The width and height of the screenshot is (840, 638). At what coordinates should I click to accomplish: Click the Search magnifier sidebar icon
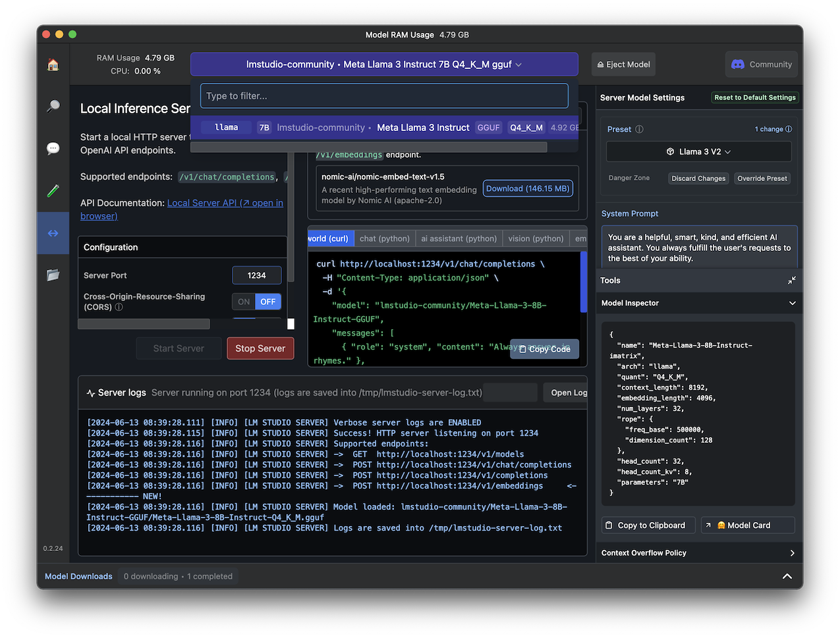53,106
